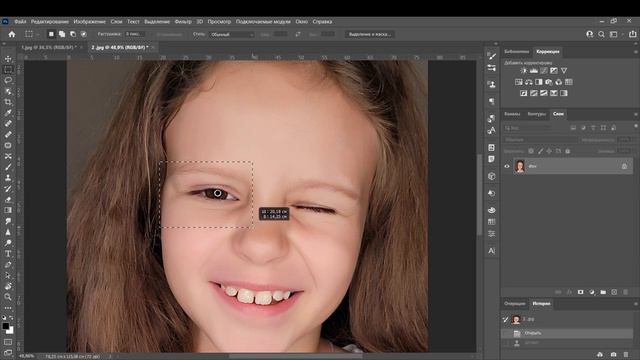Toggle lock image pixels brush icon
Screen dimensions: 640x360
(x=540, y=151)
